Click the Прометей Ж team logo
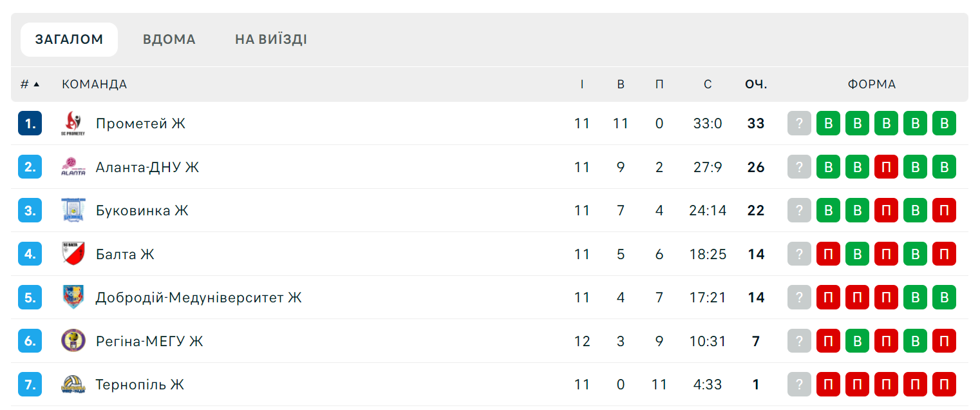This screenshot has width=980, height=410. coord(73,123)
